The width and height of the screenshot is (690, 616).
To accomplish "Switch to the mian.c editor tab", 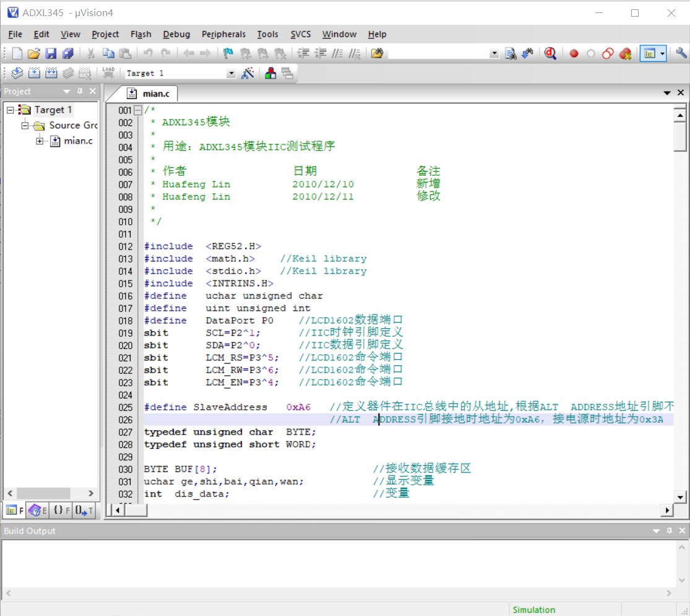I will click(150, 93).
